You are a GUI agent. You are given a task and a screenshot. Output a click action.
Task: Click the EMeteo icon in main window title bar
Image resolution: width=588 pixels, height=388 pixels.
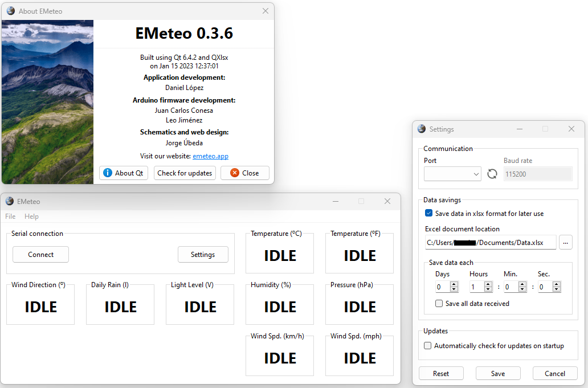tap(9, 201)
